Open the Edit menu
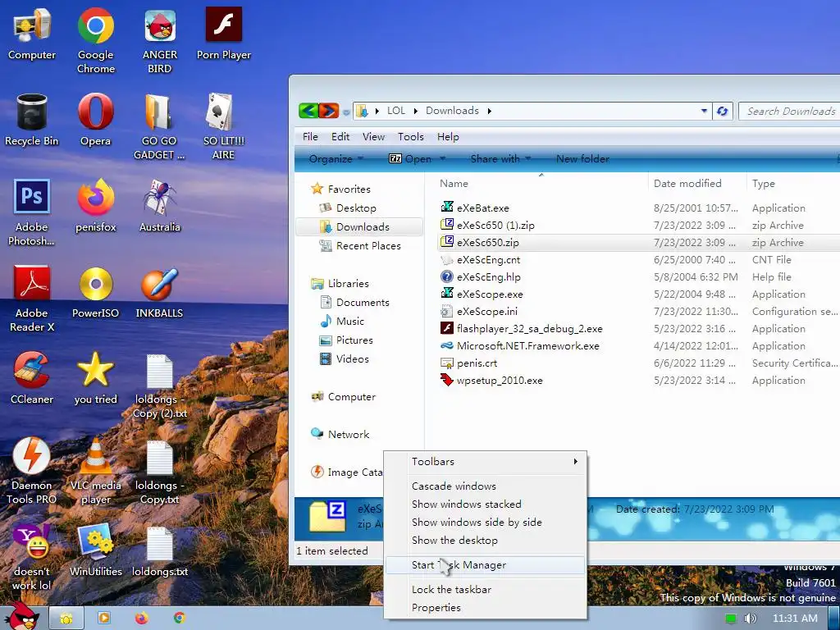Image resolution: width=840 pixels, height=630 pixels. coord(340,137)
